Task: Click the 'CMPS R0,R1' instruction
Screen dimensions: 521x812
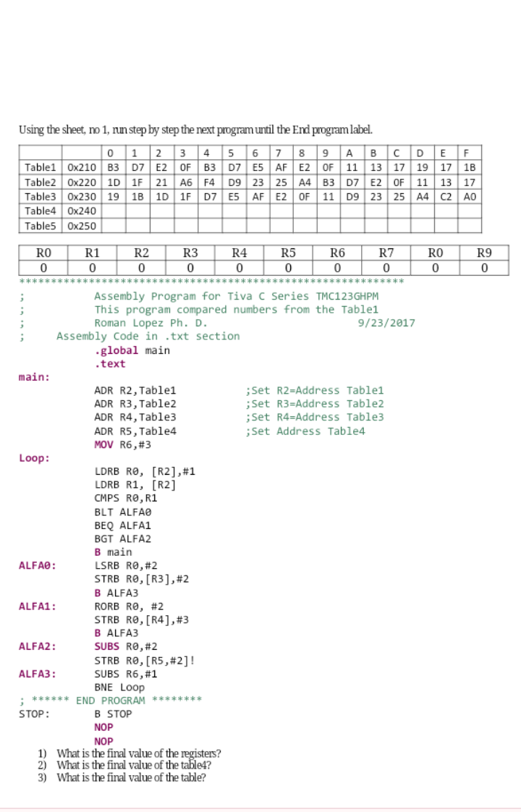Action: (126, 499)
